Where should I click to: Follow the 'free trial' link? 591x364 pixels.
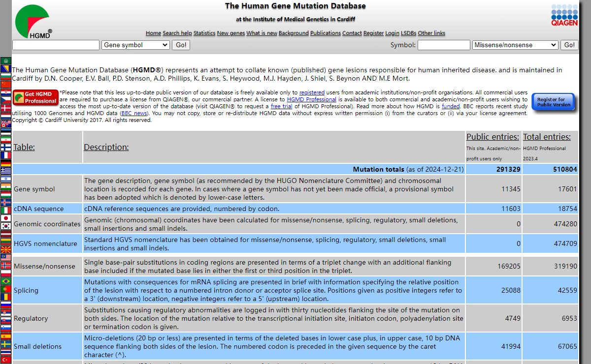coord(282,106)
